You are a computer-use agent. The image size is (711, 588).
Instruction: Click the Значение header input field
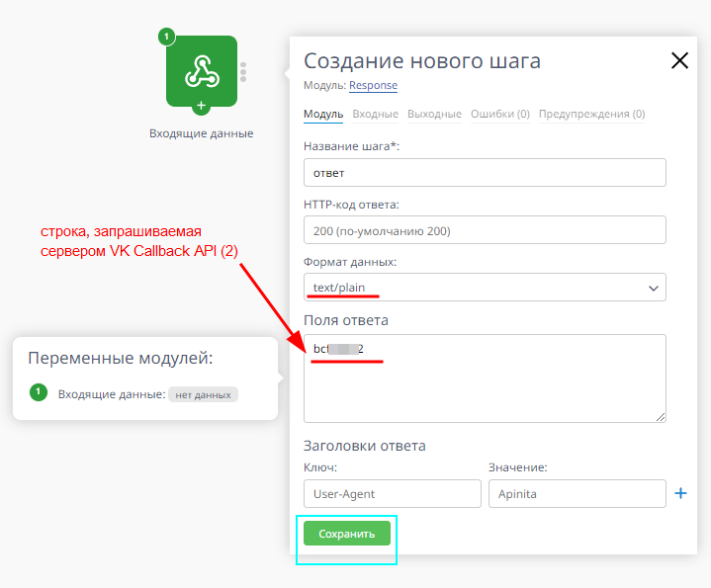tap(577, 494)
